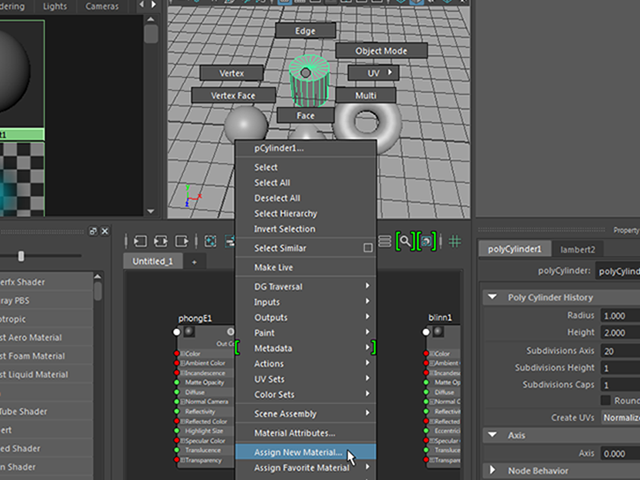Click the green Reflectivity port on phongE1

pyautogui.click(x=176, y=411)
